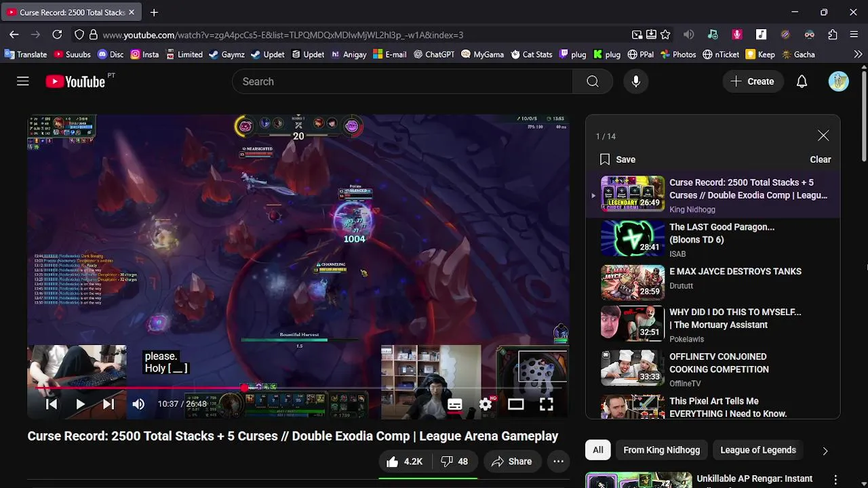Image resolution: width=868 pixels, height=488 pixels.
Task: Play the paused video
Action: click(80, 404)
